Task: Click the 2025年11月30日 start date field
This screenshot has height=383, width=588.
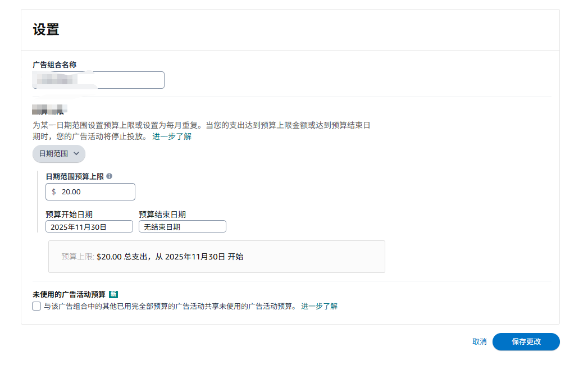Action: [90, 226]
